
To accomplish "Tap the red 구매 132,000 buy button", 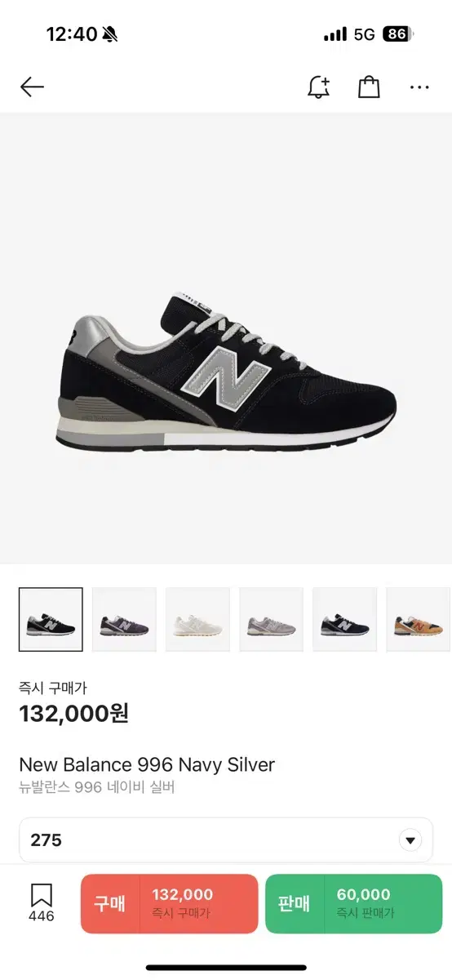I will [170, 903].
